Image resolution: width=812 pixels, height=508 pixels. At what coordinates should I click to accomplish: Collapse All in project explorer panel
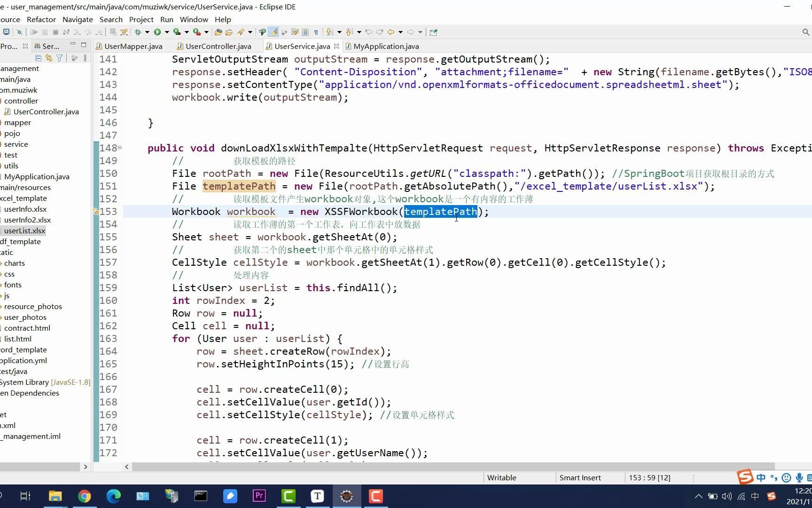pos(39,58)
